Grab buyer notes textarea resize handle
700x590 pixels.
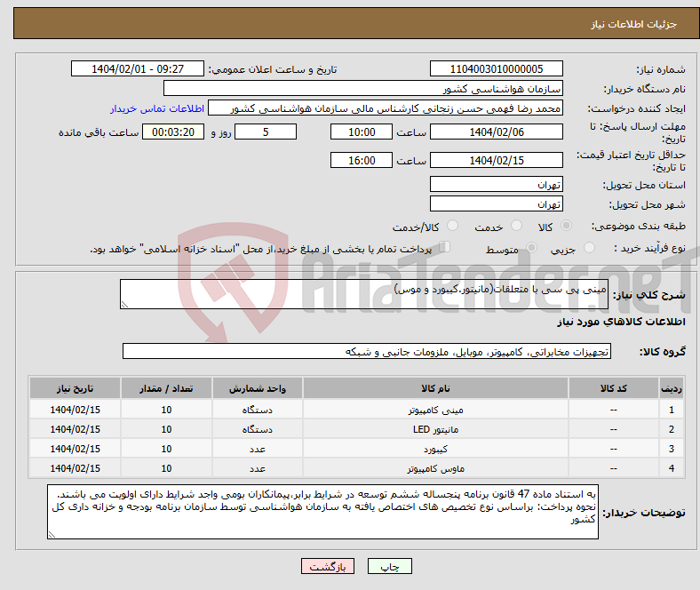[52, 535]
